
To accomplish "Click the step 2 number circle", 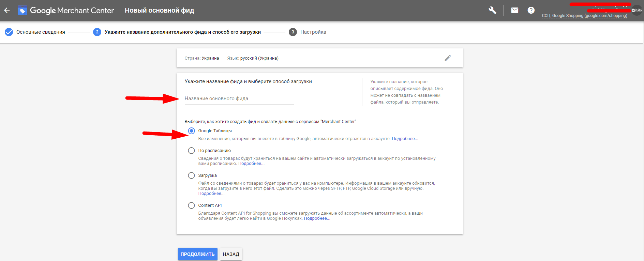I will 97,32.
